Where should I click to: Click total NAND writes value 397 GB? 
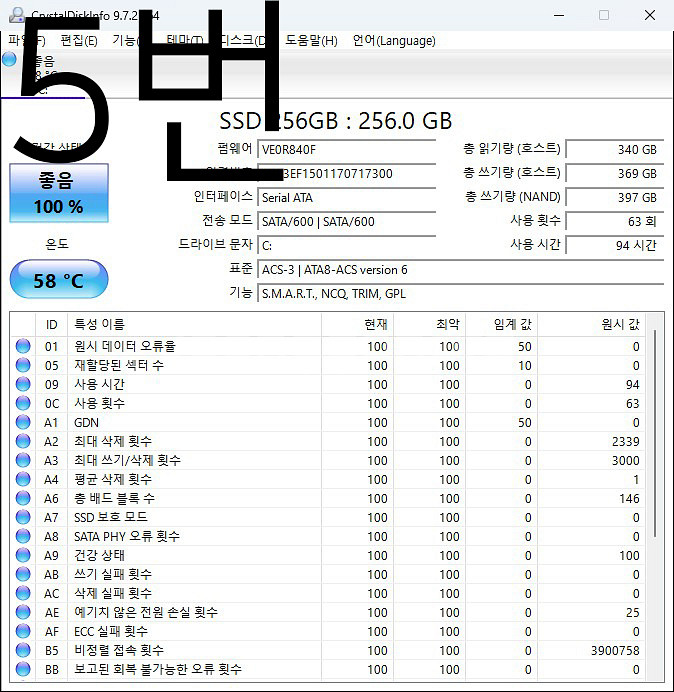(x=615, y=197)
